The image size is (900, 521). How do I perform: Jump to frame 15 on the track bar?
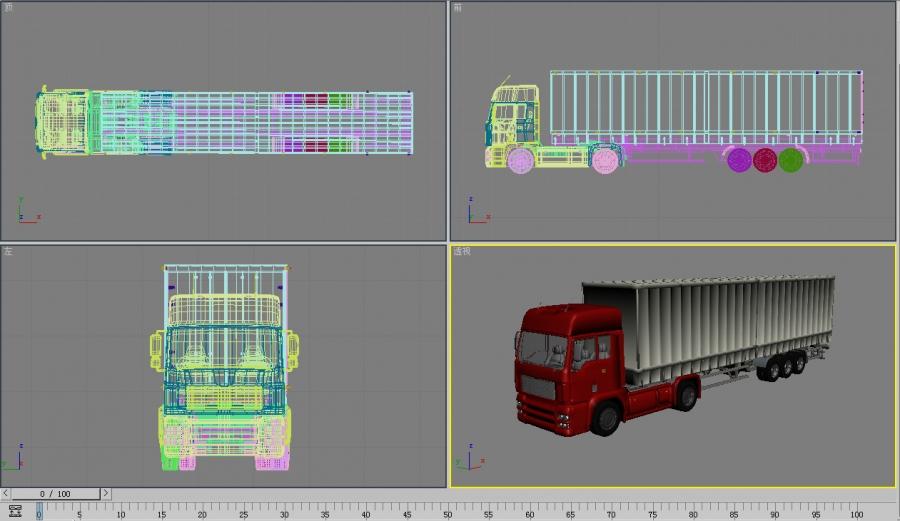(161, 514)
